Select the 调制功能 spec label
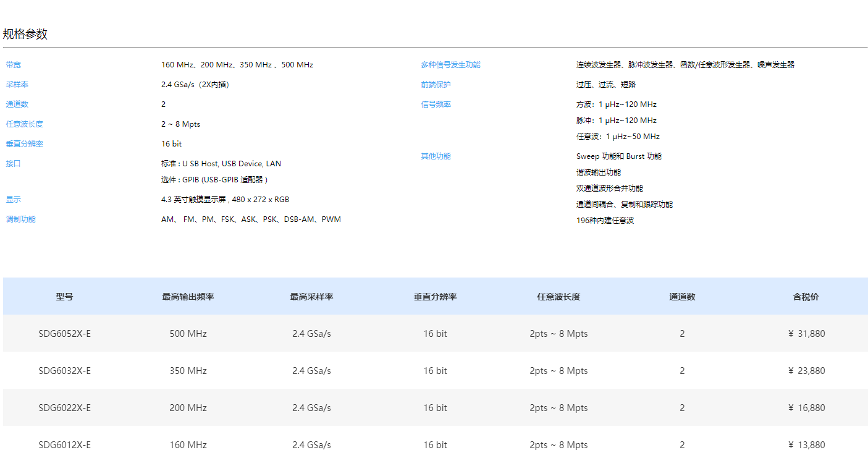Screen dimensions: 868x471 20,219
